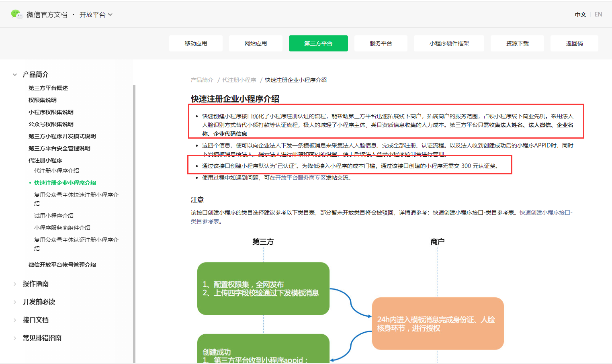This screenshot has width=612, height=364.
Task: Expand the 接口文档 section
Action: tap(35, 320)
